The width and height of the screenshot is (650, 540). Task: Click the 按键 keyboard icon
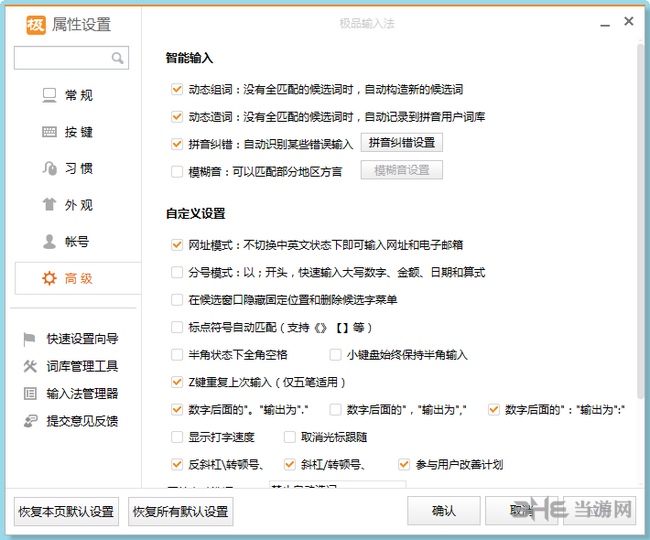tap(49, 132)
